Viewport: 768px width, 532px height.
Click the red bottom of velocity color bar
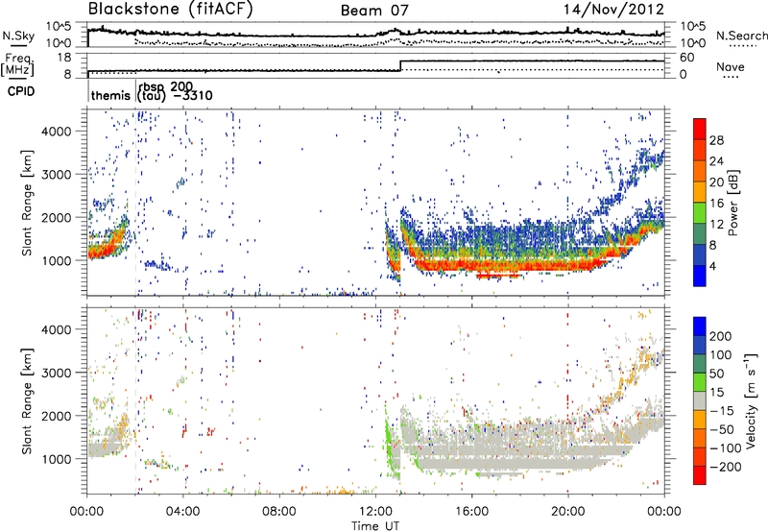700,475
